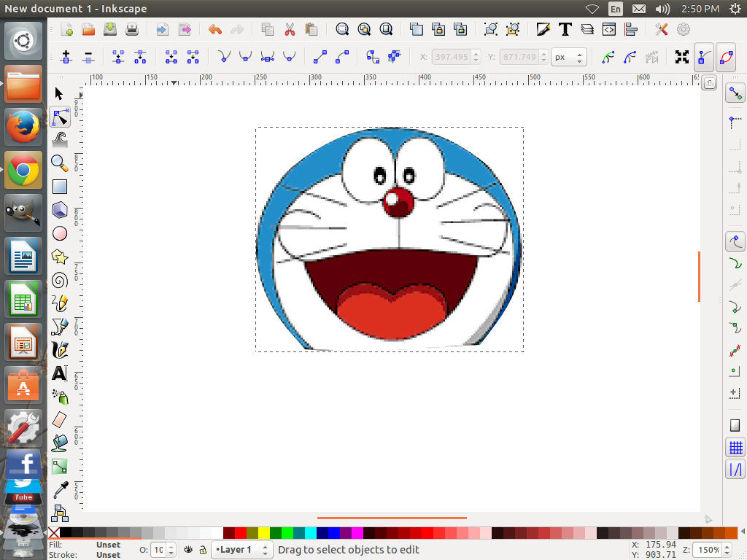Select the Selector arrow tool
747x560 pixels.
click(59, 93)
